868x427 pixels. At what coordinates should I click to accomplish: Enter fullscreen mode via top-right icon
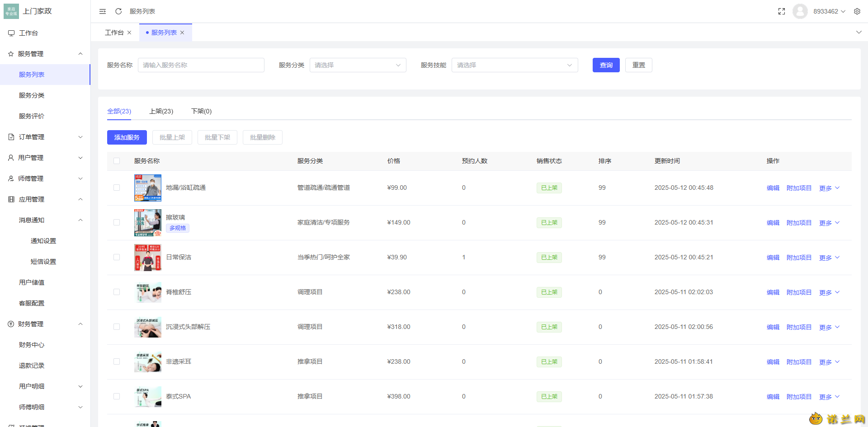click(782, 11)
